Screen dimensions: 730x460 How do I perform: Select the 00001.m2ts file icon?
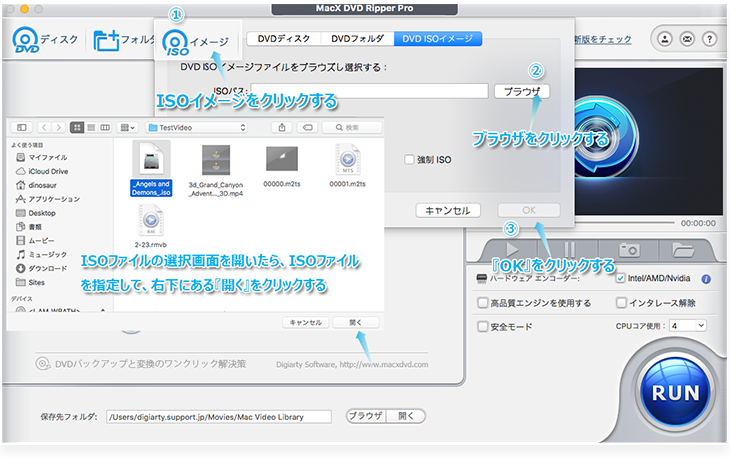click(x=348, y=159)
